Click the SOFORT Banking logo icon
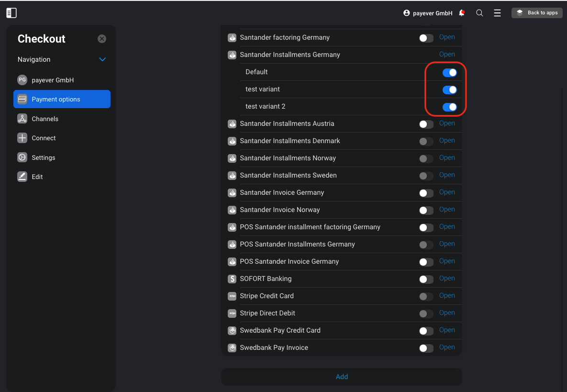Screen dimensions: 567x392 pos(232,279)
